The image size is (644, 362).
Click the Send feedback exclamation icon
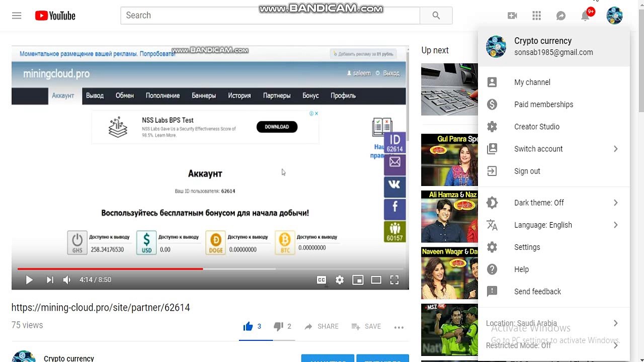point(492,291)
